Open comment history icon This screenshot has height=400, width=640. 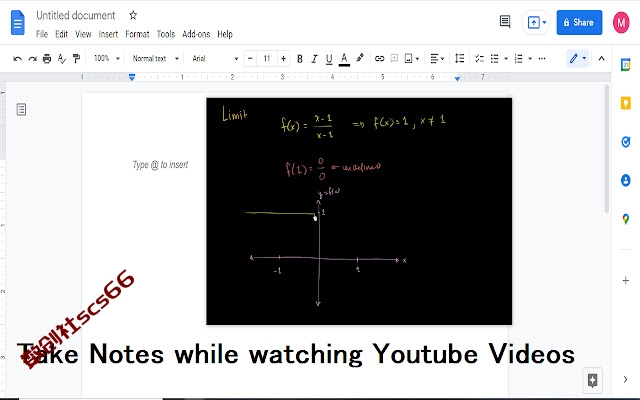coord(505,22)
